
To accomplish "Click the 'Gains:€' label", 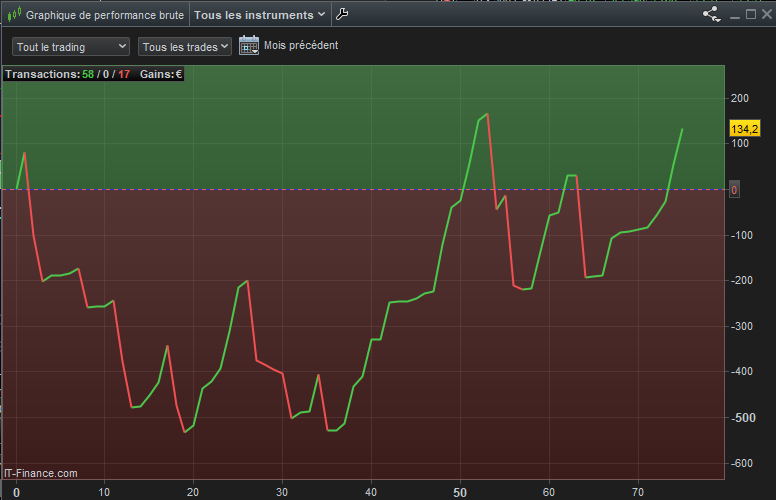I will (x=161, y=74).
